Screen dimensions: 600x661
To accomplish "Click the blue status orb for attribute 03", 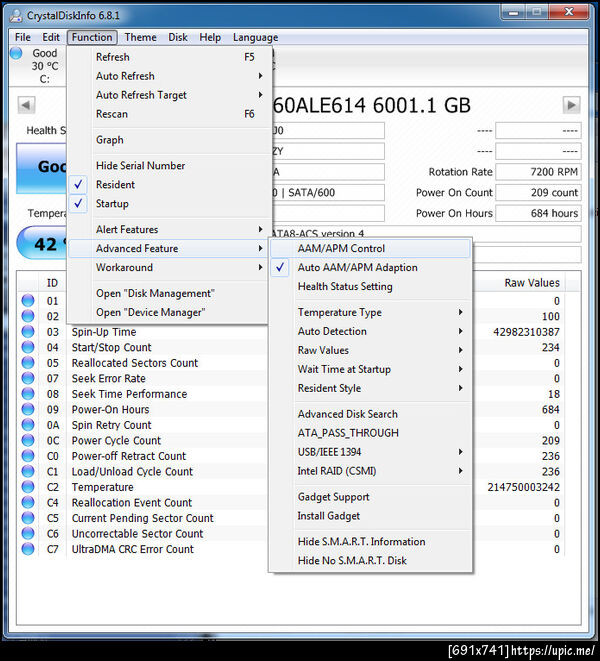I will click(28, 332).
